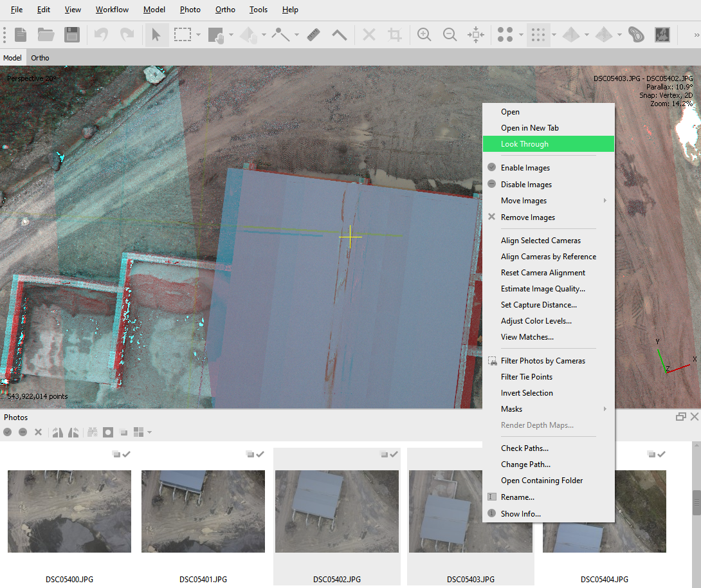Select the DSC05401.JPG thumbnail

203,511
